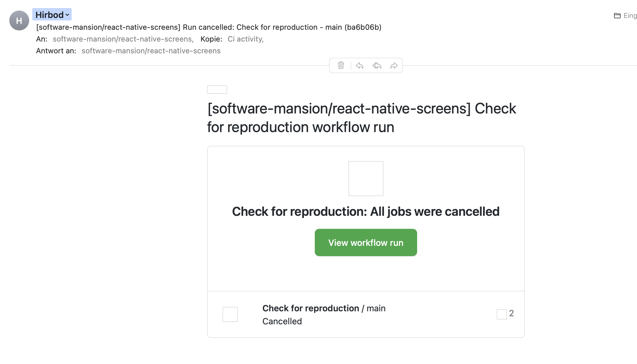Click the Antwort an address link
The image size is (637, 364).
click(151, 51)
